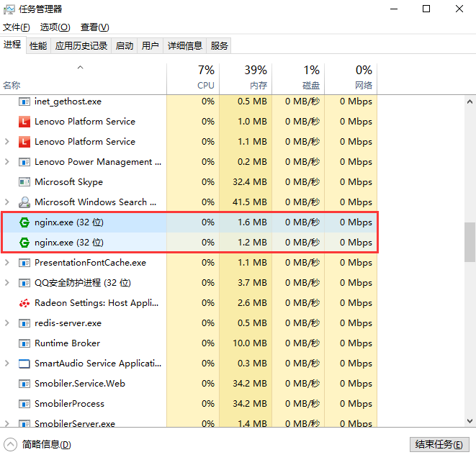Sort by the CPU column header
The width and height of the screenshot is (476, 460).
(193, 78)
